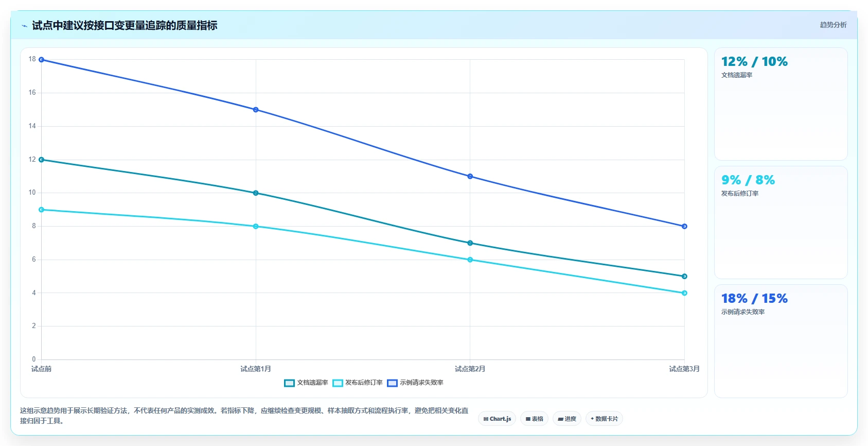Viewport: 868px width, 446px height.
Task: Click 文档遗漏率 data point at 试点前 (12)
Action: tap(42, 160)
